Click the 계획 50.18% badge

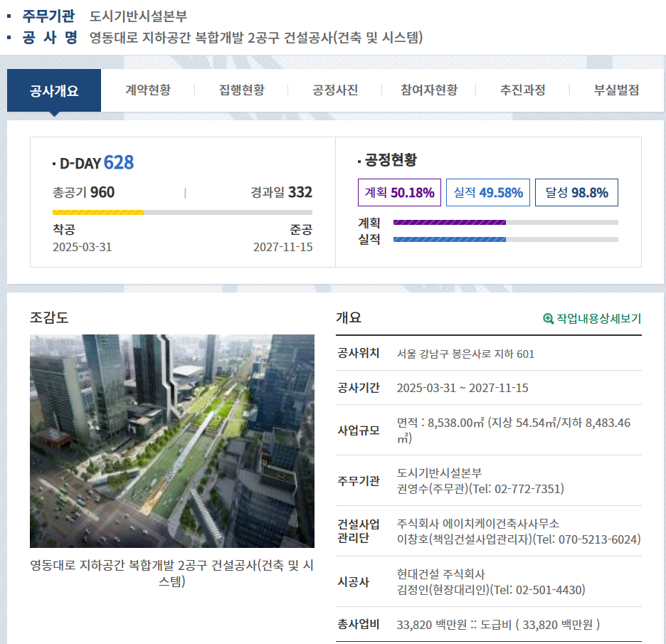tap(399, 192)
